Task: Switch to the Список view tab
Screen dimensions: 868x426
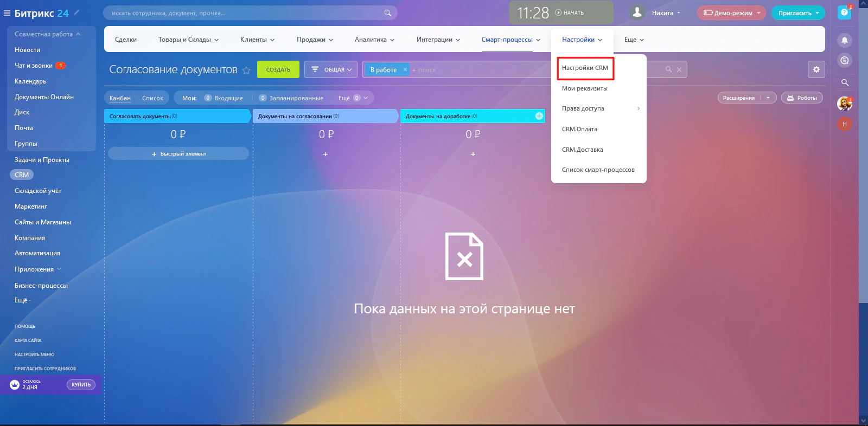Action: pyautogui.click(x=152, y=98)
